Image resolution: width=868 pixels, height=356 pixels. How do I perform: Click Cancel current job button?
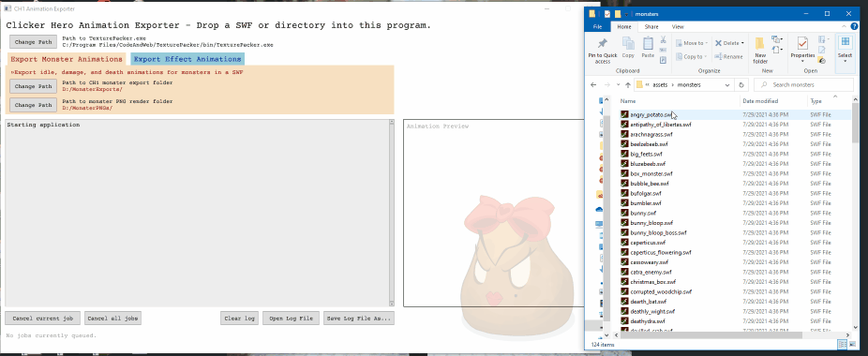click(x=42, y=319)
